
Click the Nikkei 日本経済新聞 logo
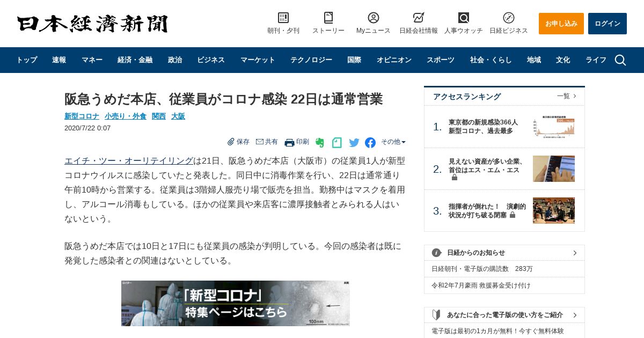tap(92, 24)
